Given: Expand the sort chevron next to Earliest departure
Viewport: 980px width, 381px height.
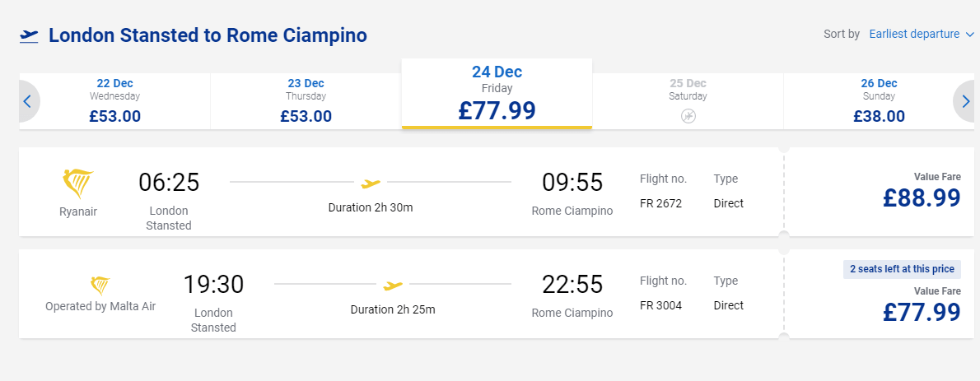Looking at the screenshot, I should coord(969,35).
